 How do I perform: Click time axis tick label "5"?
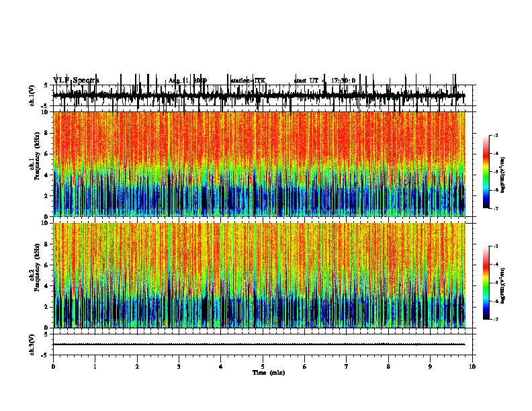pos(263,367)
